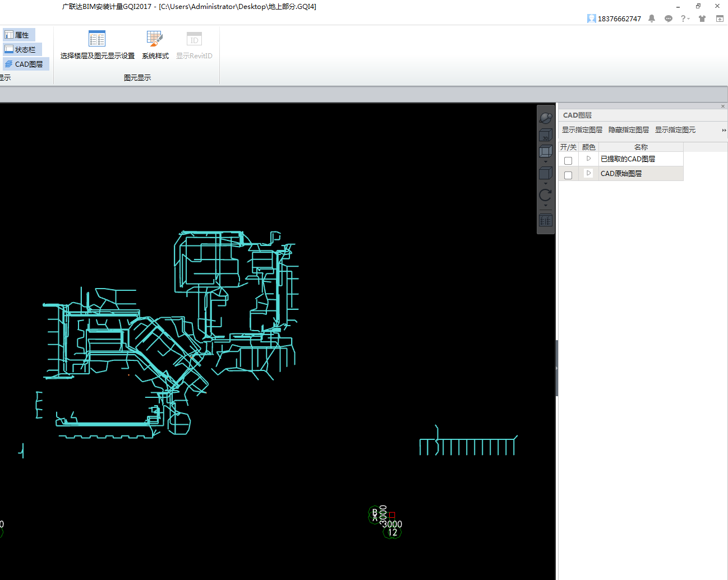Click account number 18376662747
Screen dimensions: 728x580
(x=619, y=19)
